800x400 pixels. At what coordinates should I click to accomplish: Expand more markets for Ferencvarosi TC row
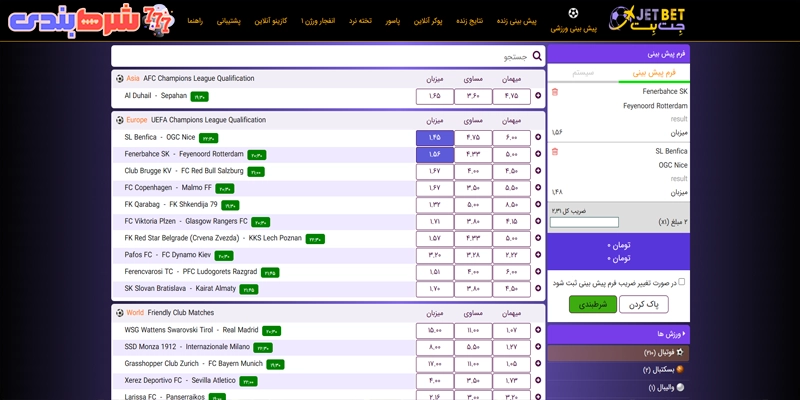[538, 272]
